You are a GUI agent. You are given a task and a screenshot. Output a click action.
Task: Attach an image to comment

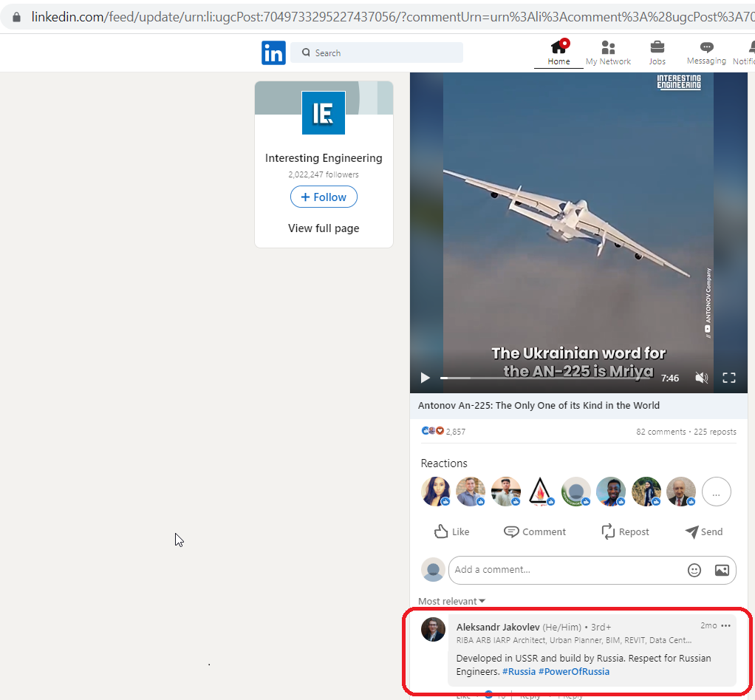722,571
